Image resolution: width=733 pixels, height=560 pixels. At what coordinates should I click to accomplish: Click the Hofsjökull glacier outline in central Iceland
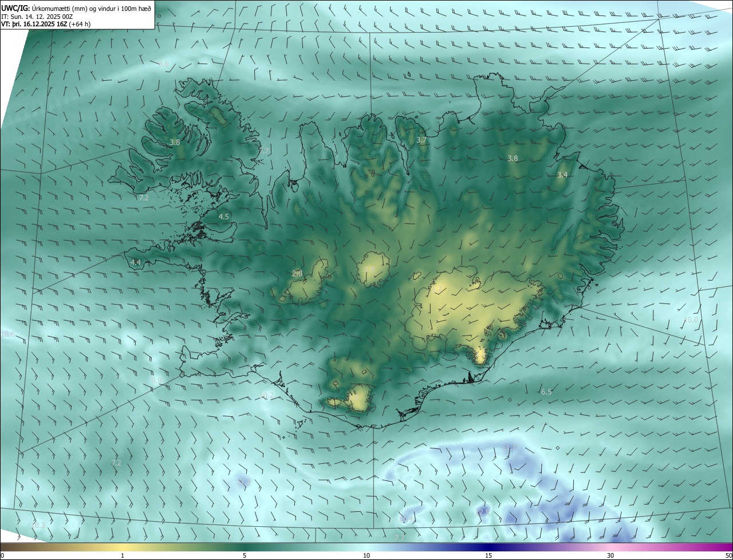(x=373, y=269)
